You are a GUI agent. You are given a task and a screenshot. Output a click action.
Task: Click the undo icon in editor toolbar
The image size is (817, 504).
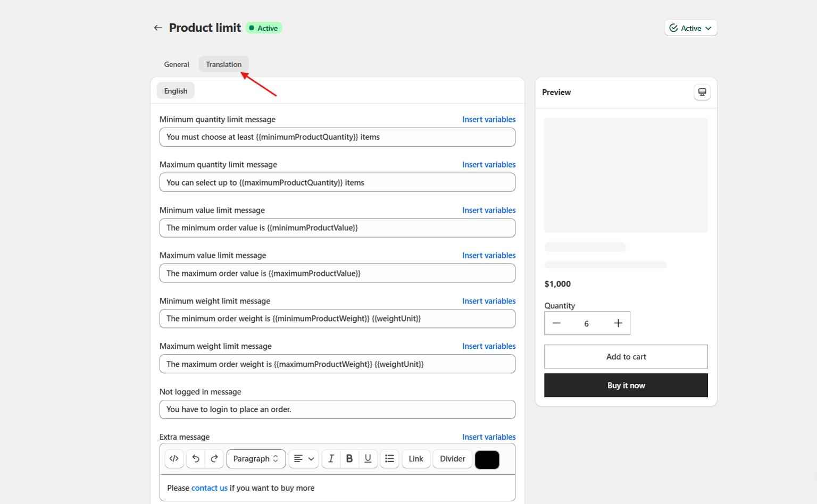(x=196, y=459)
